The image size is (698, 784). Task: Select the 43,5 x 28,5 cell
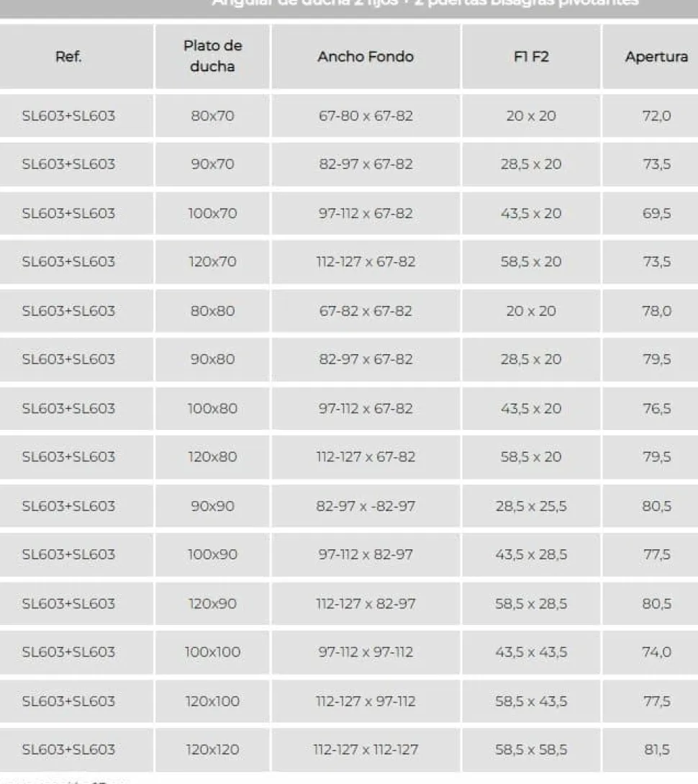(x=530, y=554)
